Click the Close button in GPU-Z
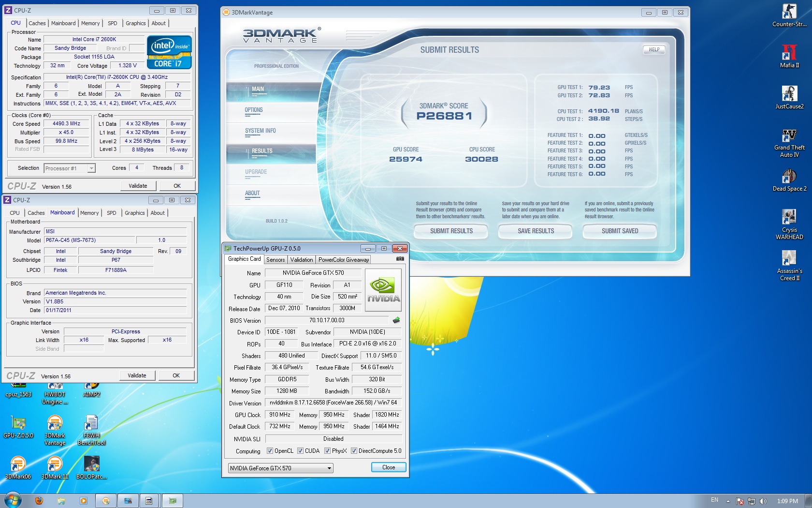 (389, 467)
